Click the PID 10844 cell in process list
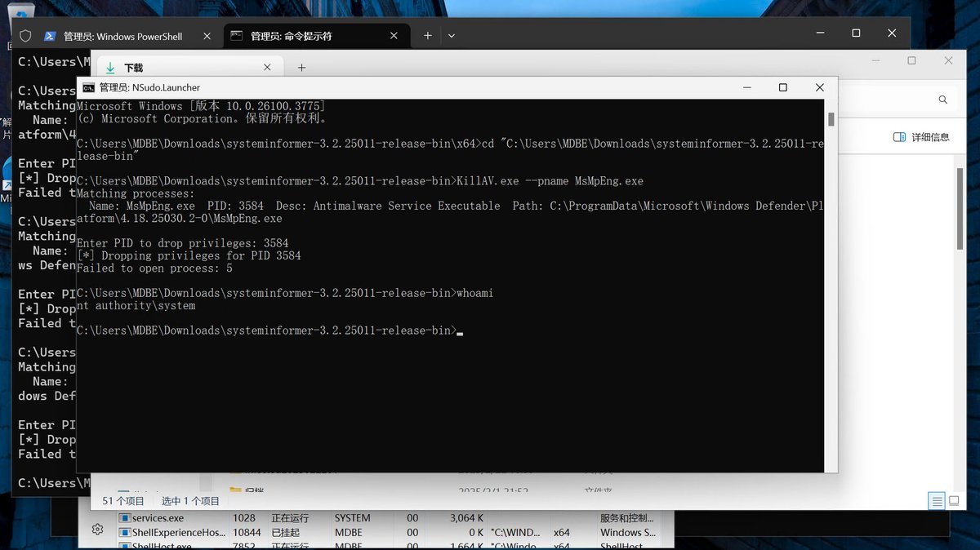 (x=247, y=532)
